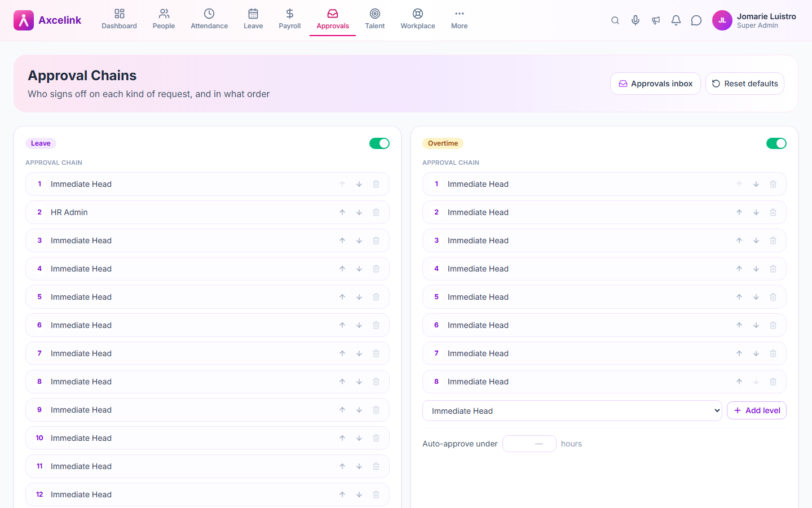The width and height of the screenshot is (812, 508).
Task: Move Leave level 6 down
Action: tap(359, 325)
